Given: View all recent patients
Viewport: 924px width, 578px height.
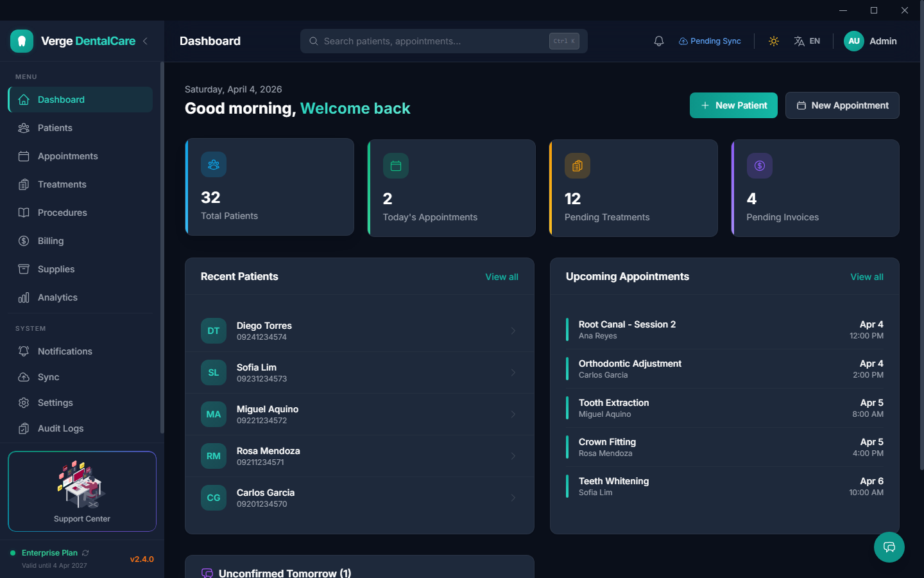Looking at the screenshot, I should (502, 277).
